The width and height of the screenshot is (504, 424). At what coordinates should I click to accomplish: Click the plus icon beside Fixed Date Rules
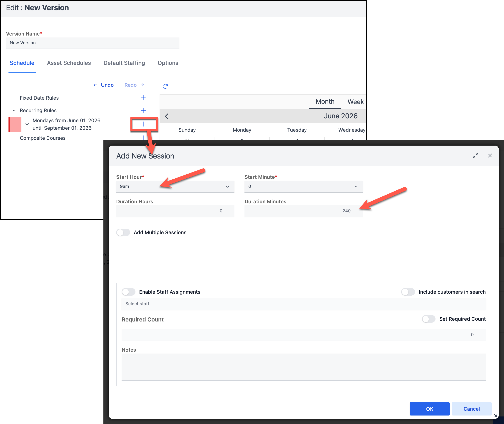tap(143, 98)
